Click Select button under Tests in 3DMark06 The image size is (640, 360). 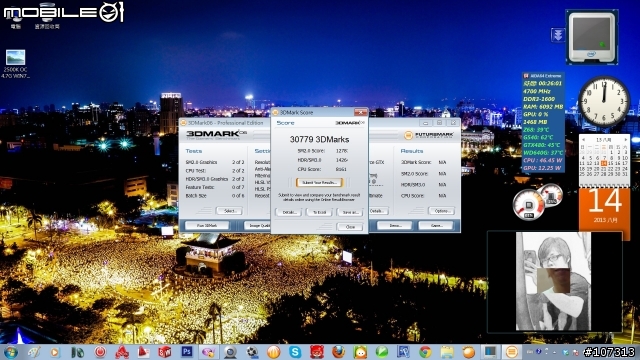click(229, 211)
